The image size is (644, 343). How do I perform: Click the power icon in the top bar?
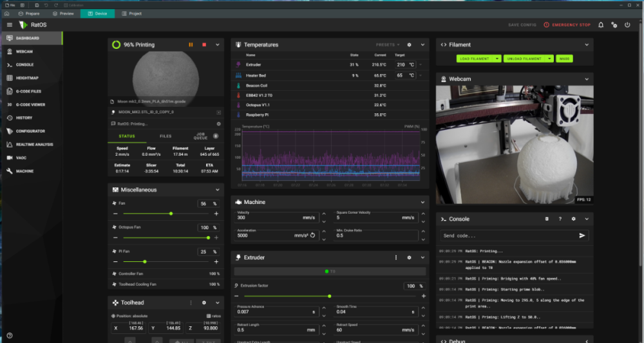(627, 25)
